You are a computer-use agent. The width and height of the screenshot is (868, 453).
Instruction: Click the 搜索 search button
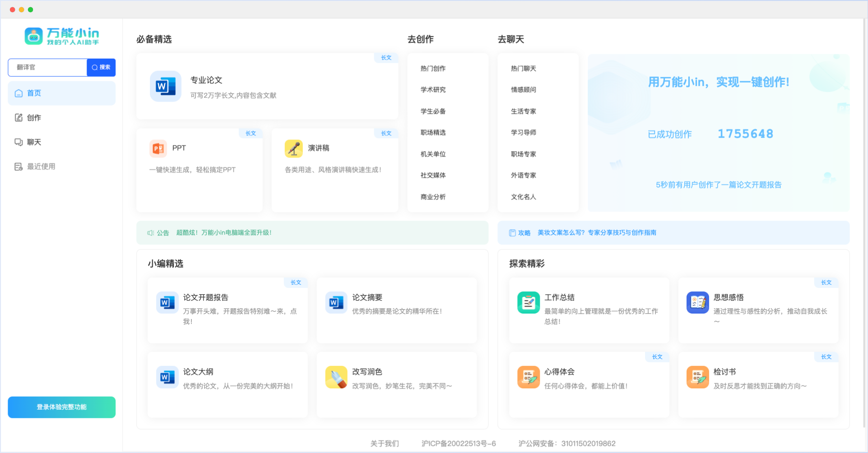pyautogui.click(x=101, y=67)
